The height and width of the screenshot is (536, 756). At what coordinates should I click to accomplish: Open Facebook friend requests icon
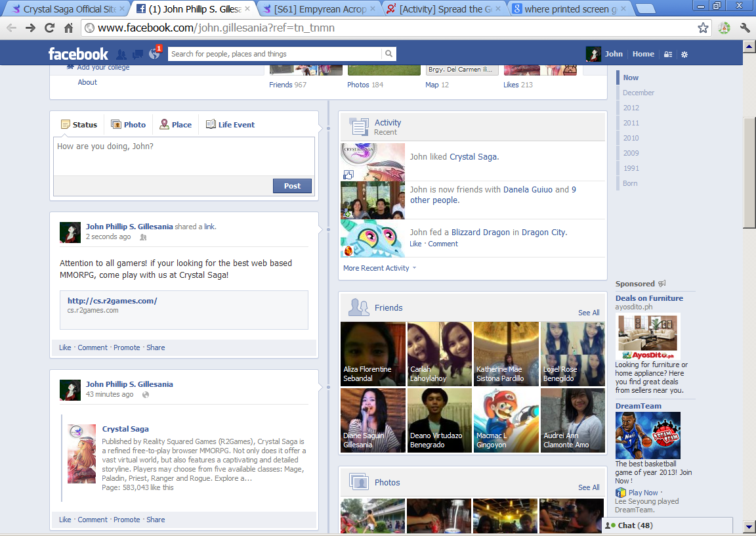point(121,55)
